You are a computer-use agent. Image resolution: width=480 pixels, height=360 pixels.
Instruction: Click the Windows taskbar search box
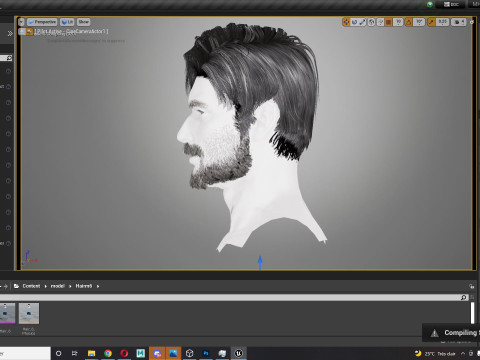(x=25, y=353)
